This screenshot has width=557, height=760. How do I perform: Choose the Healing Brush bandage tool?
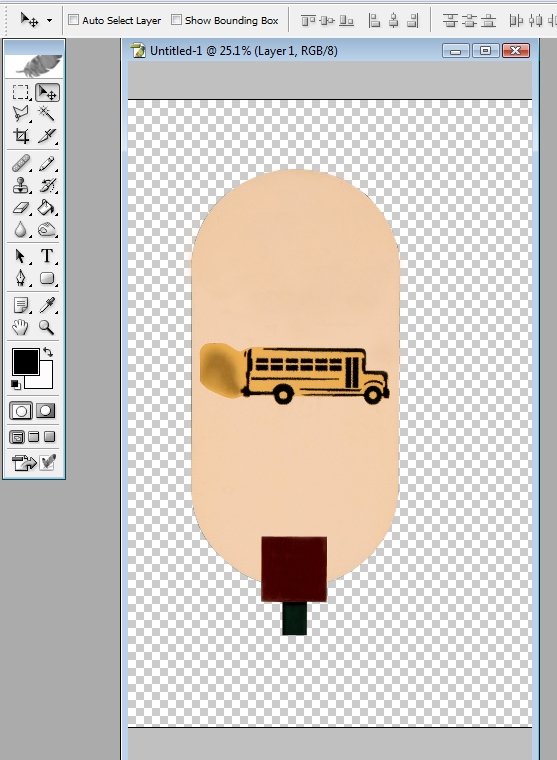click(20, 163)
